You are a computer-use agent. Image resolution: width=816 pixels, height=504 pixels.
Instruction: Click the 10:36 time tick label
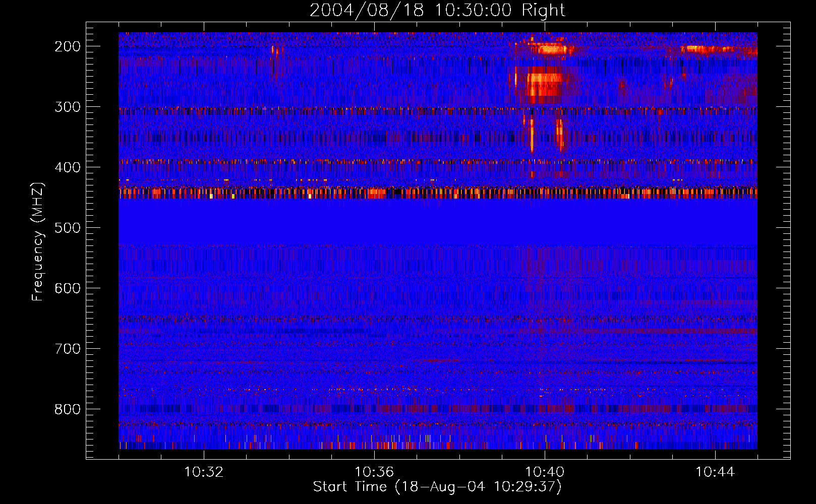pos(374,472)
